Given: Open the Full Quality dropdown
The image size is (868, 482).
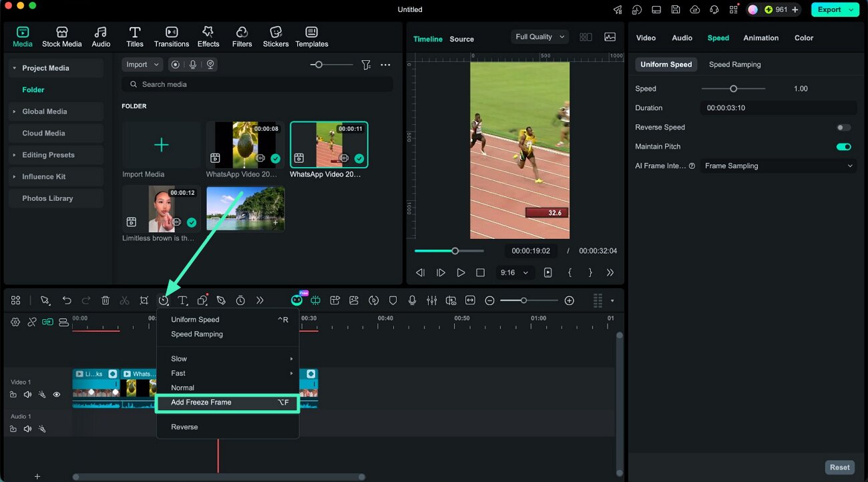Looking at the screenshot, I should point(540,37).
